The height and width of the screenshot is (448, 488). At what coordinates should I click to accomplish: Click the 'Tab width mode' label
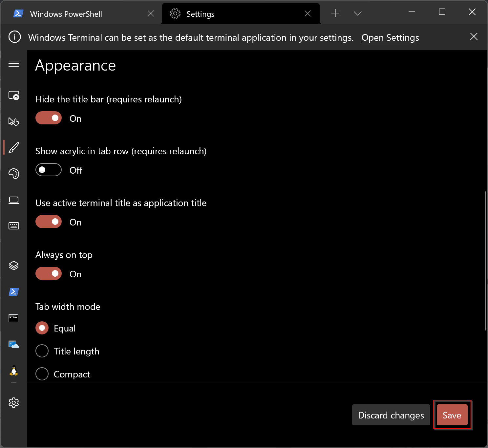68,307
